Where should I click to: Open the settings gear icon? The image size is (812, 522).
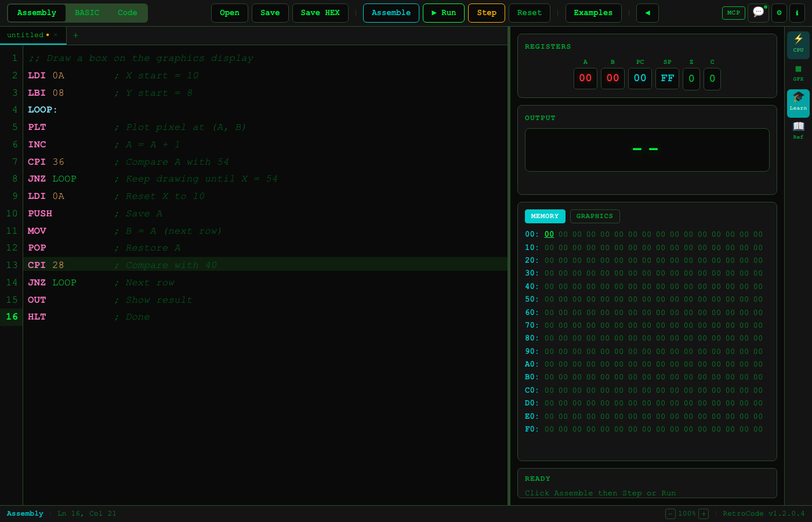click(x=779, y=13)
